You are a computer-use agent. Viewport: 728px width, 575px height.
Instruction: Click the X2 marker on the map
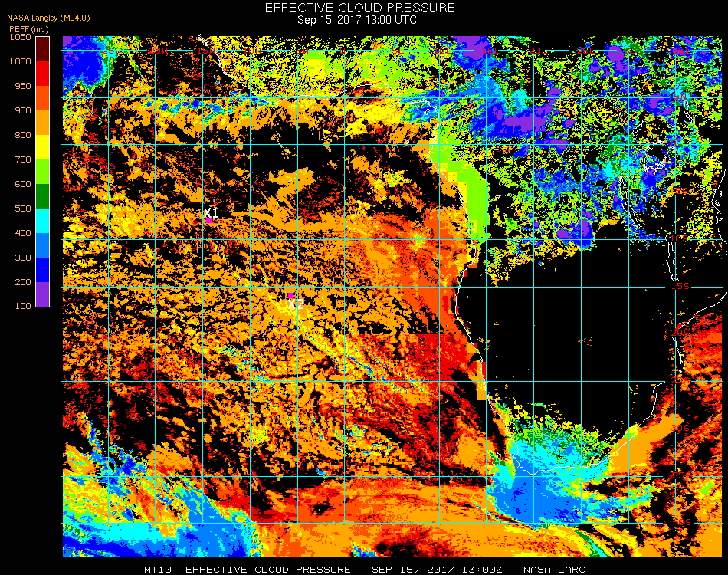(x=290, y=295)
